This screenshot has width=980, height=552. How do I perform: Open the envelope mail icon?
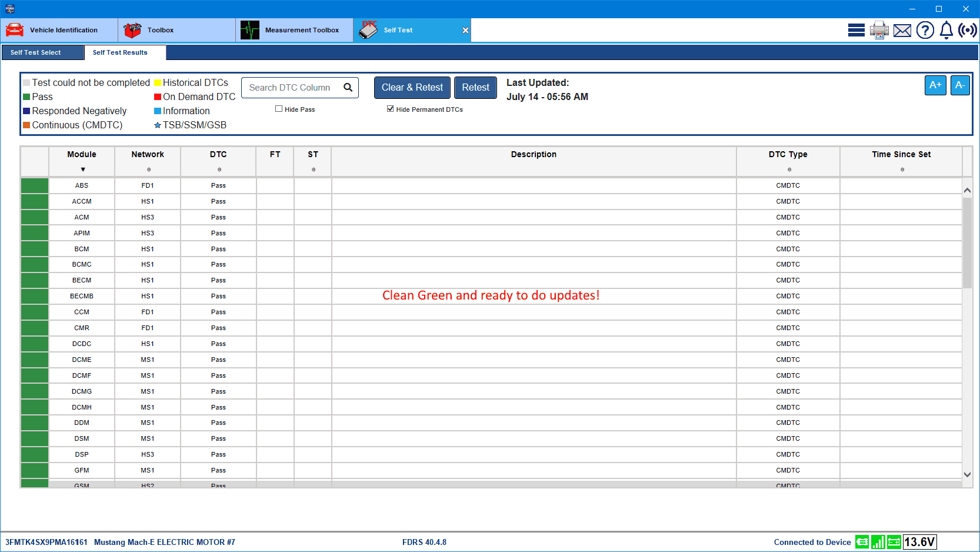902,31
